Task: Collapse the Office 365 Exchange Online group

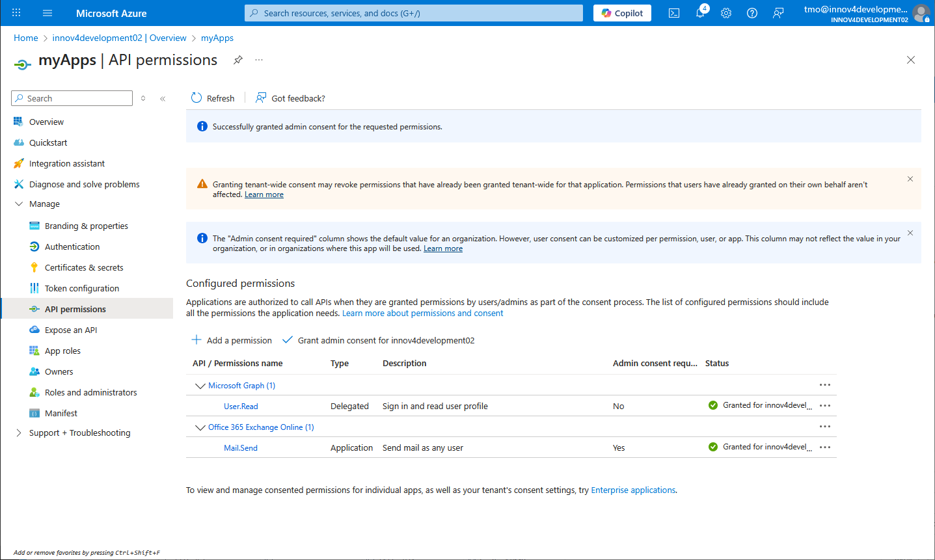Action: tap(200, 427)
